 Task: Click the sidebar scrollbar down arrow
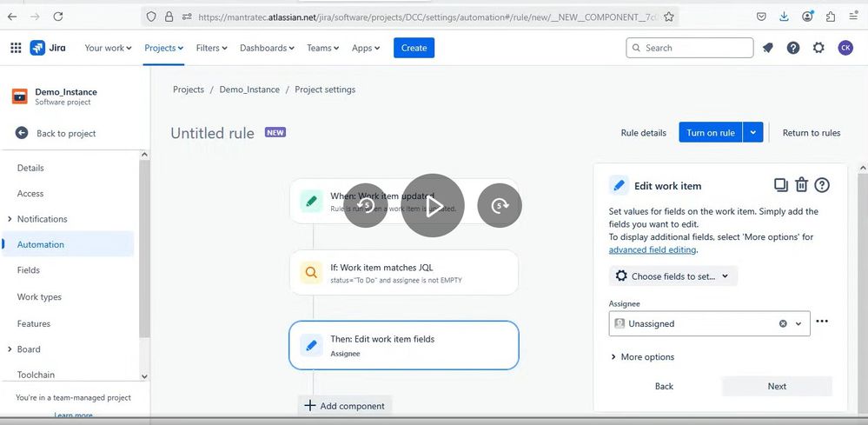point(144,376)
